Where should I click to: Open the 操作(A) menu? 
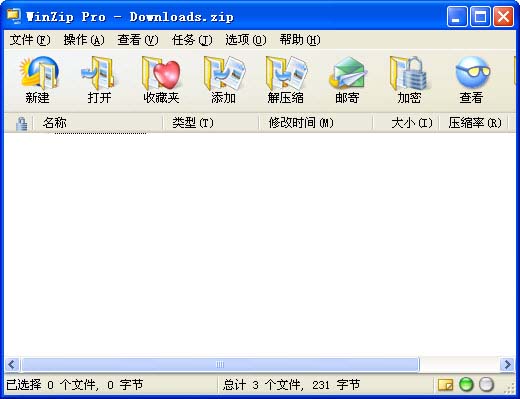pyautogui.click(x=84, y=40)
